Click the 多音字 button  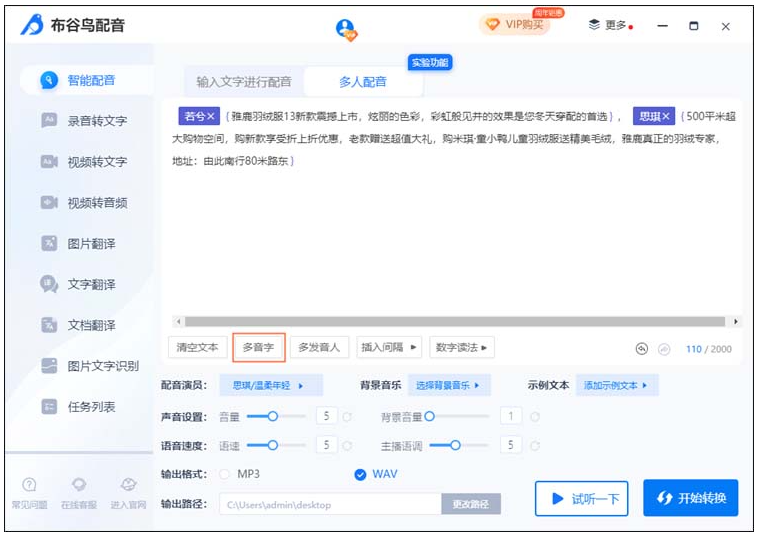(x=259, y=347)
